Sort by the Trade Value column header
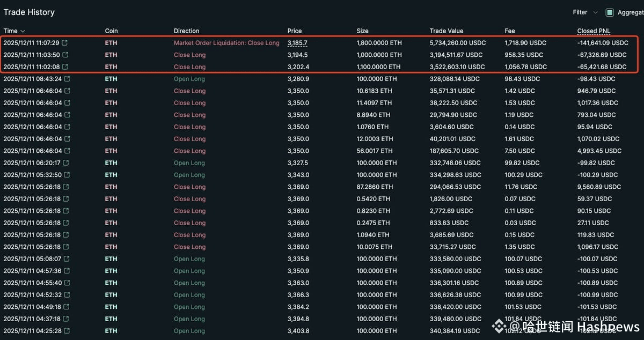 click(446, 31)
